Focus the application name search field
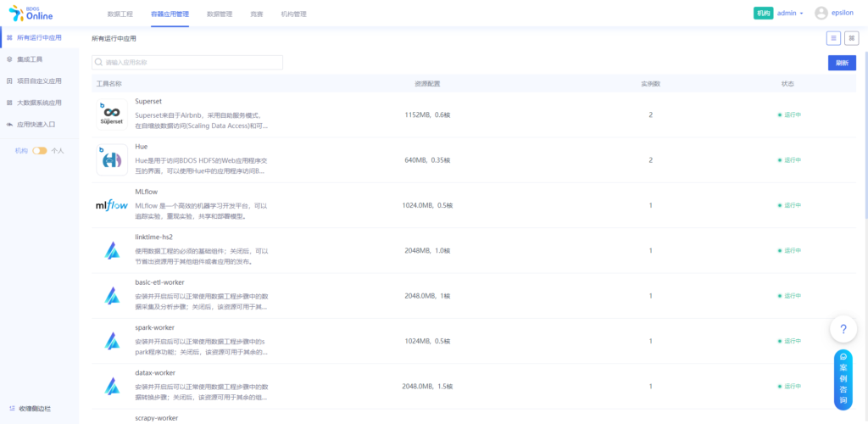 coord(187,63)
